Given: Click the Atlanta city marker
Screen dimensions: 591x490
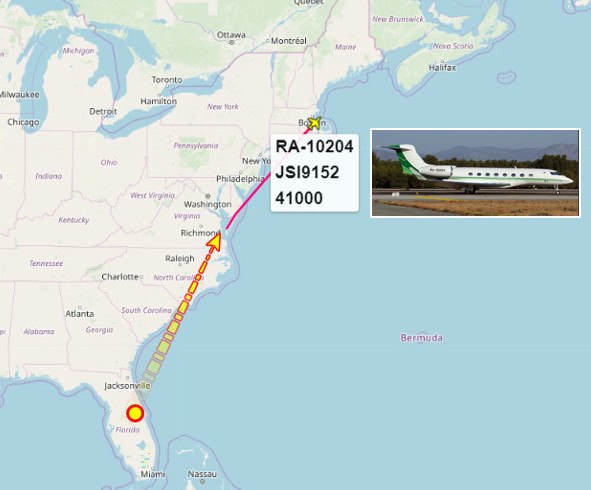Looking at the screenshot, I should pyautogui.click(x=80, y=307).
